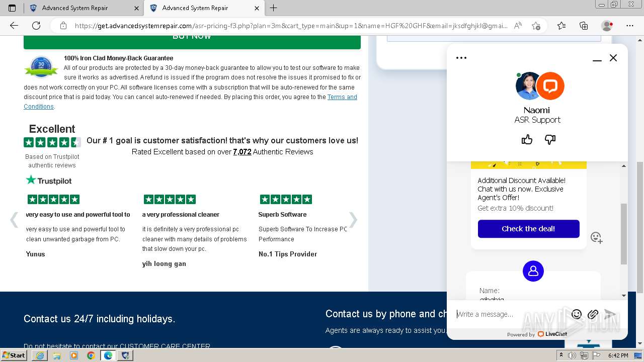Show previous review with left arrow
The height and width of the screenshot is (362, 644).
(14, 220)
